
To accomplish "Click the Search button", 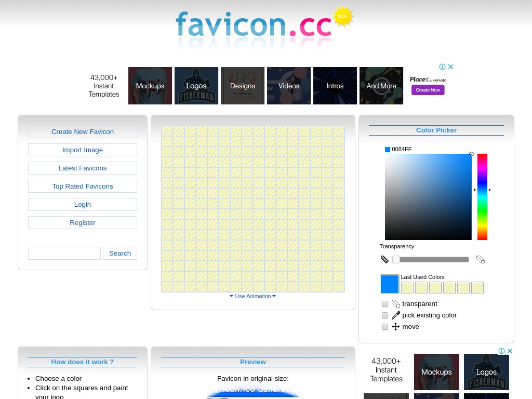I will (120, 253).
